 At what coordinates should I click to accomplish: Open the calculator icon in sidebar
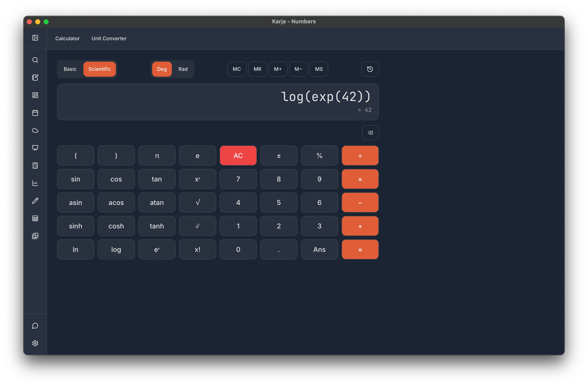click(x=35, y=166)
